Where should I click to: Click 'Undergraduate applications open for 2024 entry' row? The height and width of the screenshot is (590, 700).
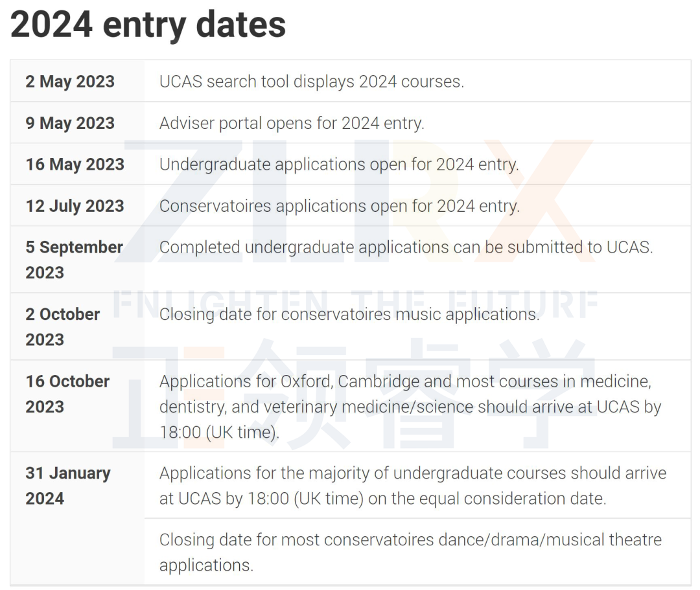pyautogui.click(x=351, y=164)
